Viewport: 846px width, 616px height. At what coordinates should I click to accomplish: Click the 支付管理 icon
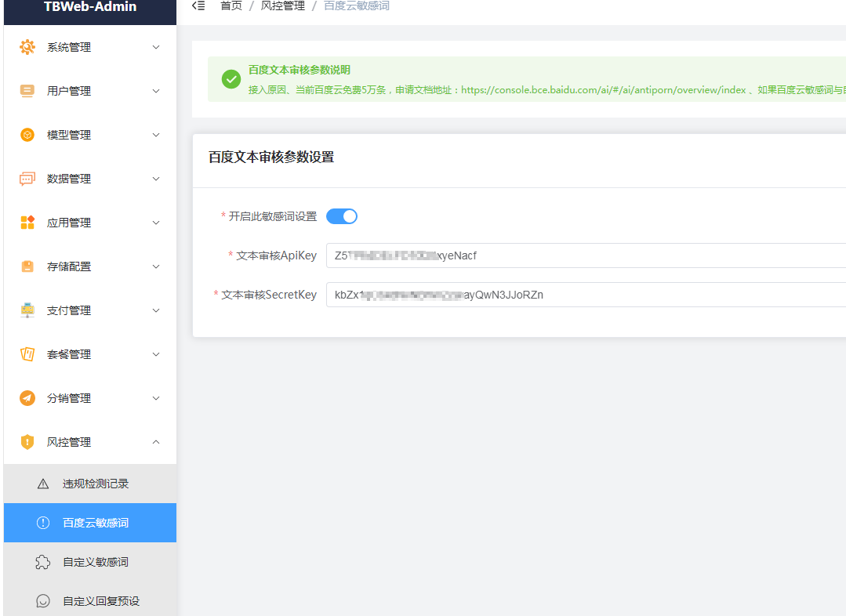click(x=27, y=310)
